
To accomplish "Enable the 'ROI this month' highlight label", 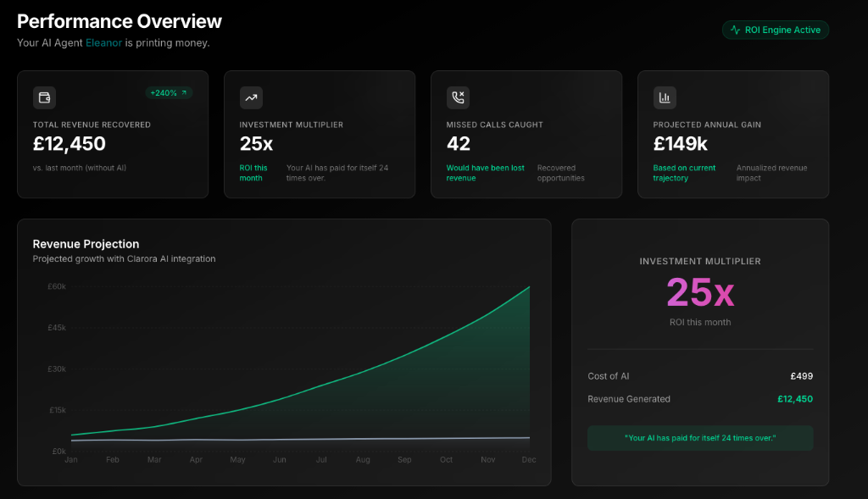I will click(253, 173).
